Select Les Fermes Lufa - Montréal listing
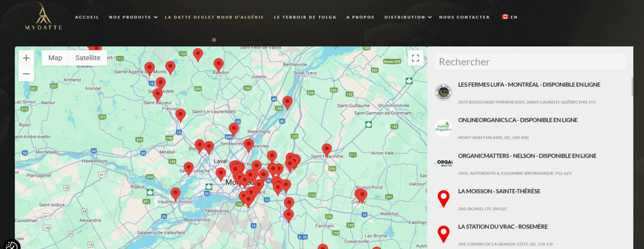The width and height of the screenshot is (644, 249). tap(529, 85)
